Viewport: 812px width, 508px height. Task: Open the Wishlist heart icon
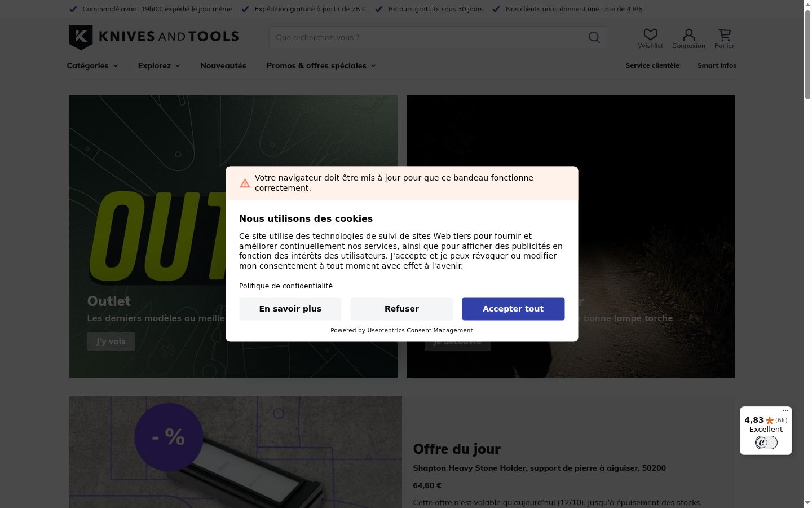[x=651, y=34]
